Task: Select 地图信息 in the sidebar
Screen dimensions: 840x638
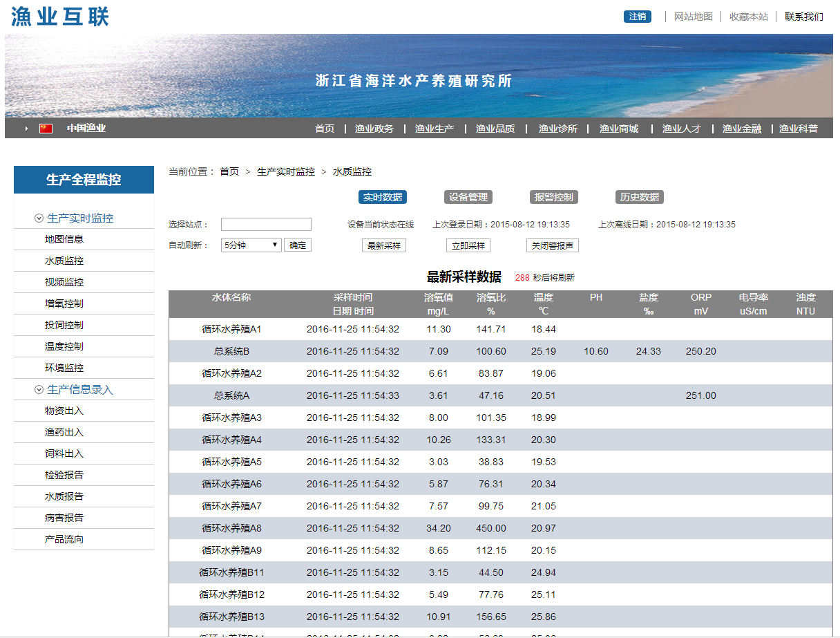Action: [x=64, y=240]
